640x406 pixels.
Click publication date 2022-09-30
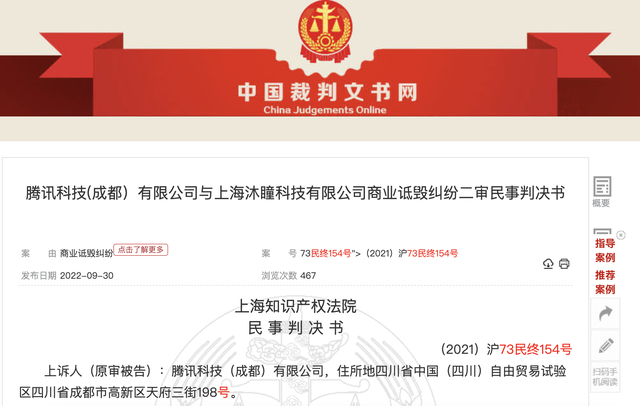tap(87, 276)
